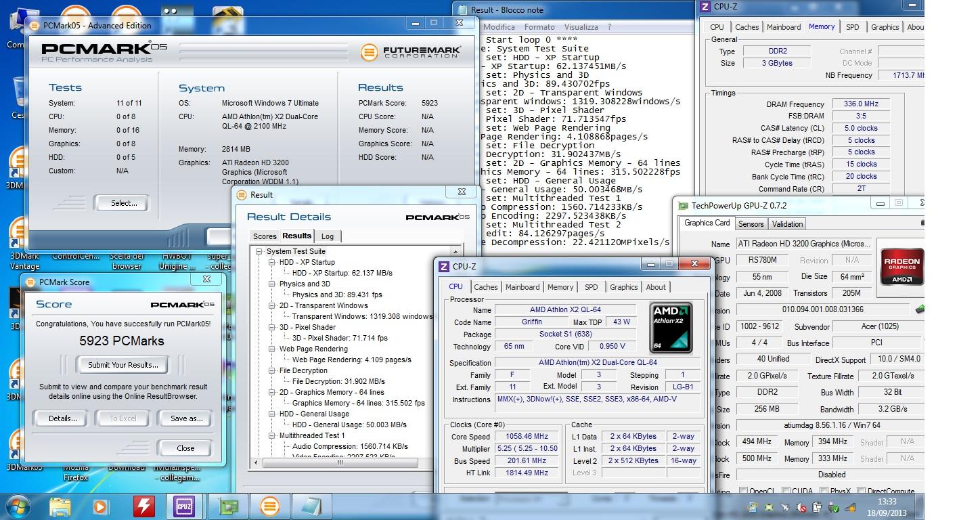Switch to SPD tab in front CPU-Z window
Viewport: 980px width, 520px height.
pos(592,287)
